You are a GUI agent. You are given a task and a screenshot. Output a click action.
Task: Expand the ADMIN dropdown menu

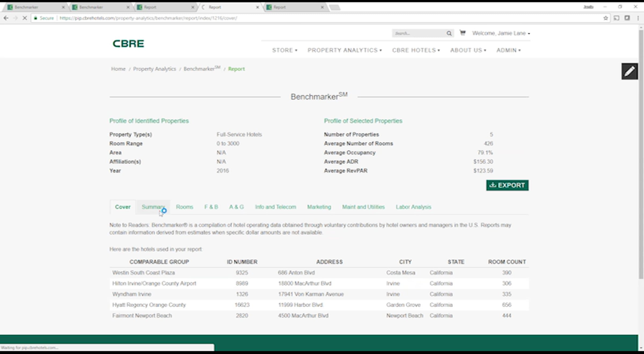508,50
